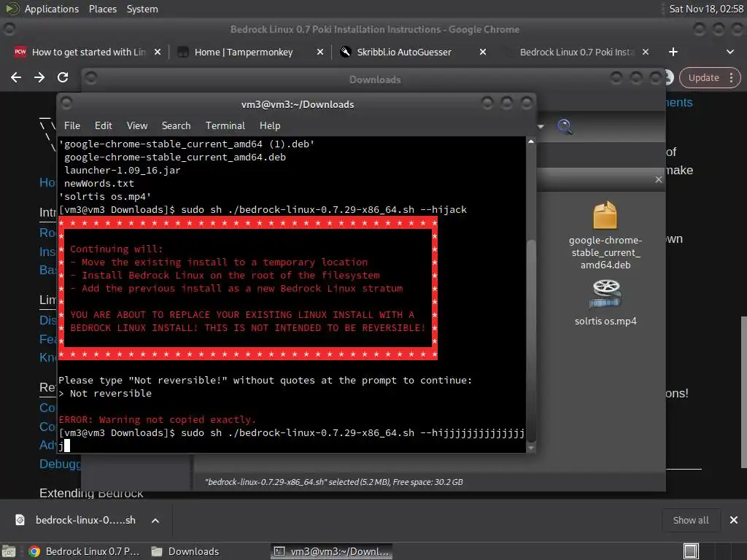Expand Chrome tab search chevron
The image size is (747, 560).
coord(729,52)
